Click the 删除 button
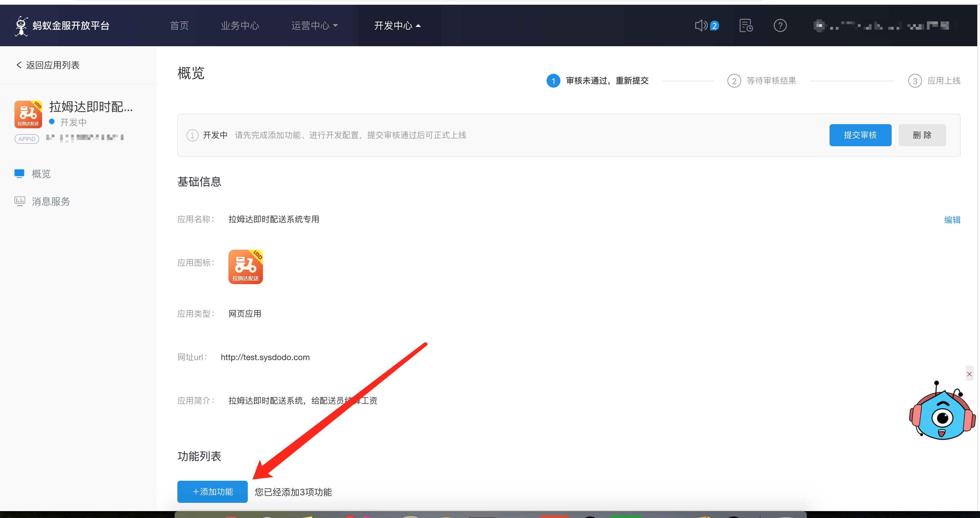 click(x=922, y=135)
